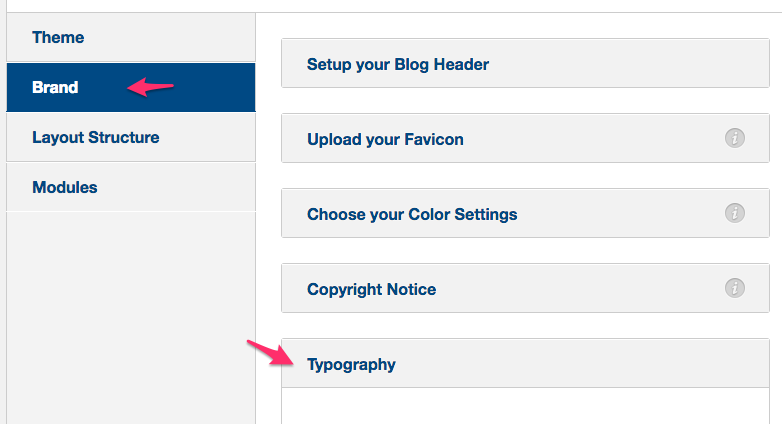The width and height of the screenshot is (782, 424).
Task: Expand Choose your Color Settings section
Action: [525, 213]
